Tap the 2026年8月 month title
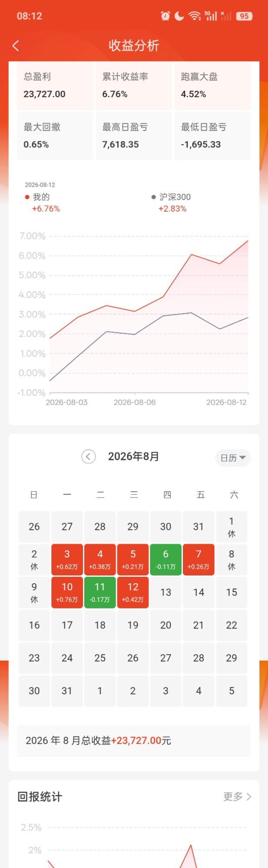 134,457
